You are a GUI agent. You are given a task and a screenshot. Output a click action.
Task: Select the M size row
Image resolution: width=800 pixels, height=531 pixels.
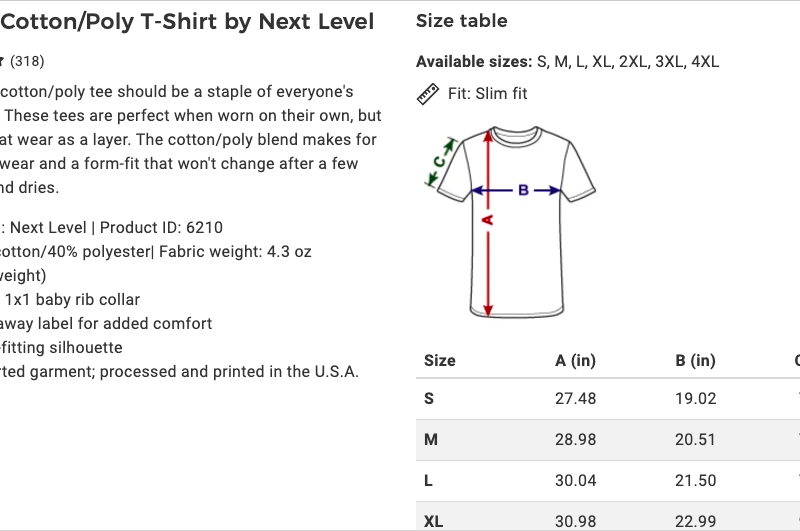(x=608, y=440)
